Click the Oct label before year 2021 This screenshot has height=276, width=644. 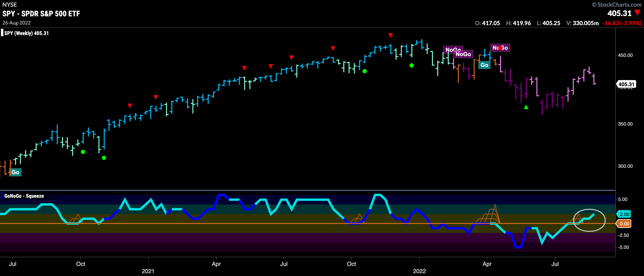pyautogui.click(x=81, y=264)
